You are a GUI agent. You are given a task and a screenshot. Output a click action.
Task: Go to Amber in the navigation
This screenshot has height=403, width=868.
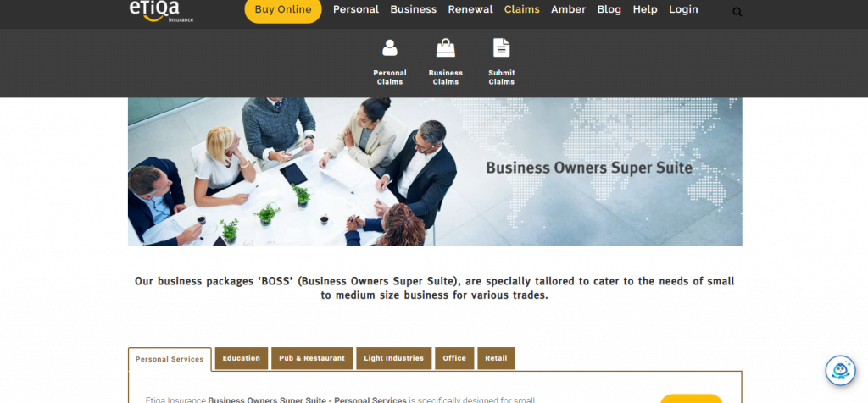point(569,9)
